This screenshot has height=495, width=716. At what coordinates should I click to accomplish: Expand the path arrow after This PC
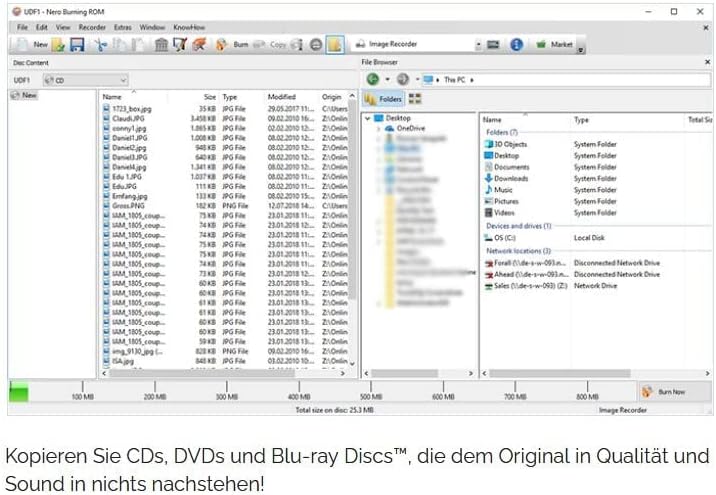pyautogui.click(x=472, y=80)
